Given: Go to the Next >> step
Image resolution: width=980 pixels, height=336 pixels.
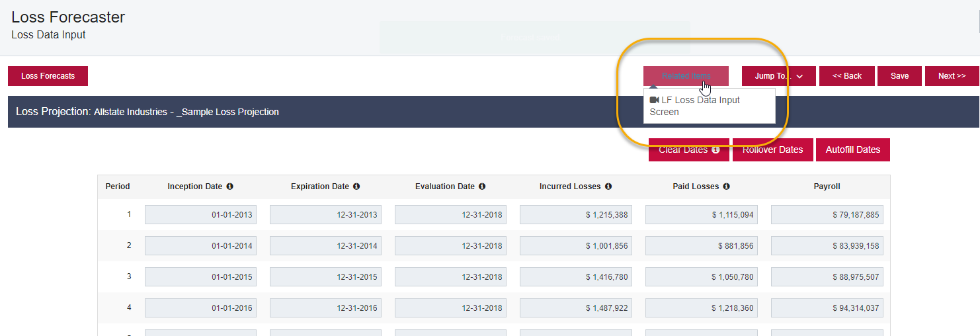Looking at the screenshot, I should 952,76.
